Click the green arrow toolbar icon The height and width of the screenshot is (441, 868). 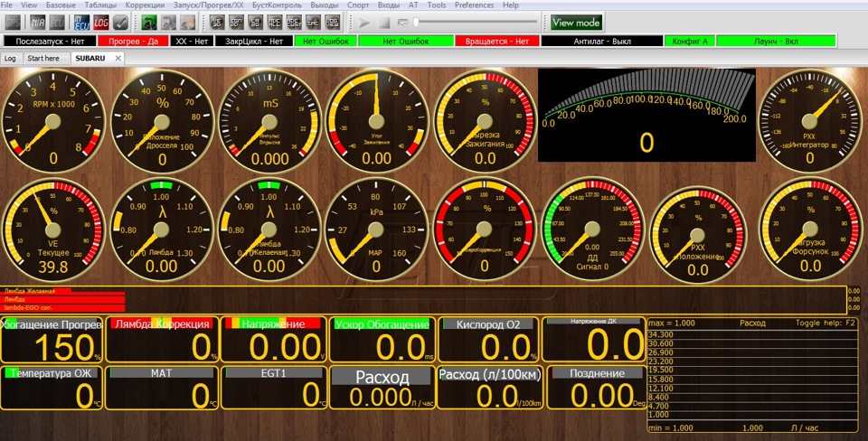click(150, 22)
